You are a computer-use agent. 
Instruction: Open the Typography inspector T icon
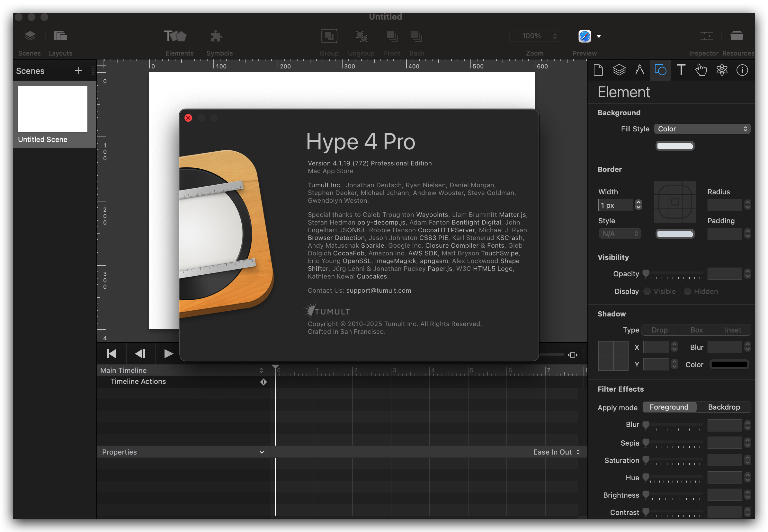681,70
